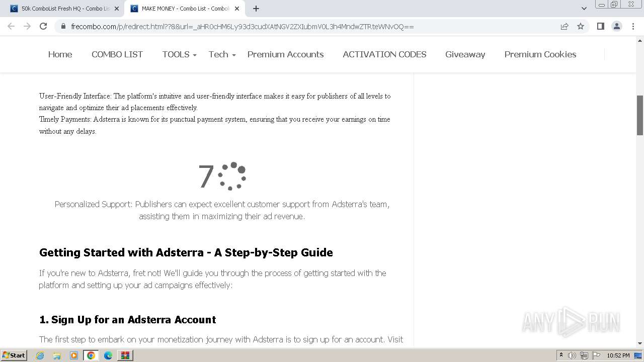Click the network tray icon
The height and width of the screenshot is (362, 644).
tap(584, 355)
